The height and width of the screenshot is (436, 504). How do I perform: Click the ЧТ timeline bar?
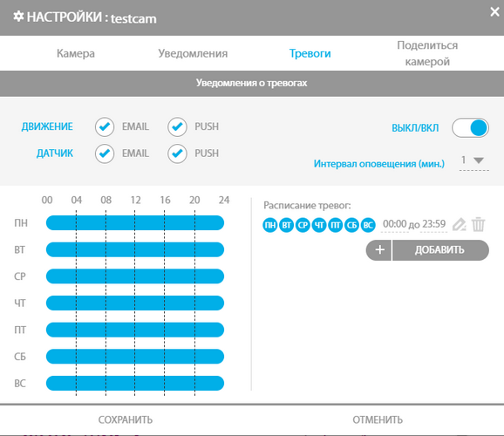tap(135, 303)
